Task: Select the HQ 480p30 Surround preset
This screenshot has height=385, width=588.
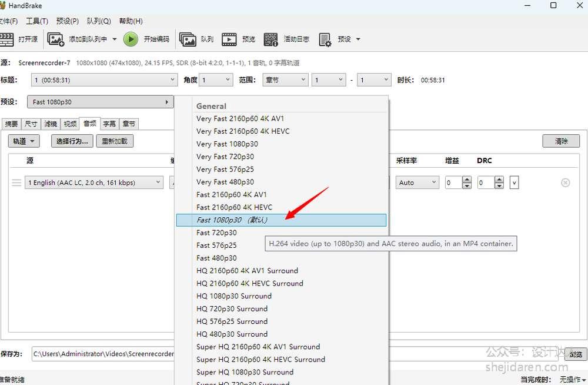Action: coord(281,334)
